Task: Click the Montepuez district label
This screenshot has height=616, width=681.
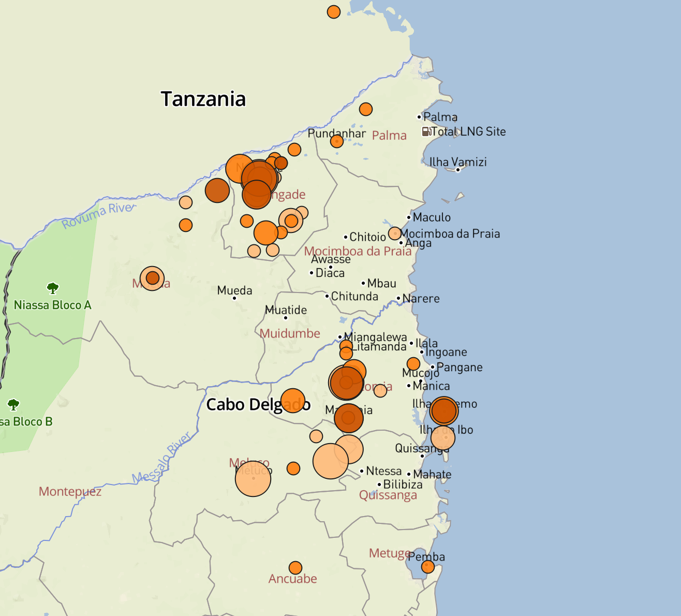Action: [x=70, y=491]
